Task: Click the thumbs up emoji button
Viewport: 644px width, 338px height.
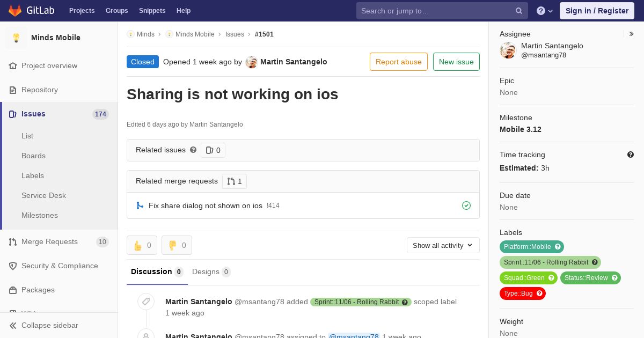Action: coord(142,245)
